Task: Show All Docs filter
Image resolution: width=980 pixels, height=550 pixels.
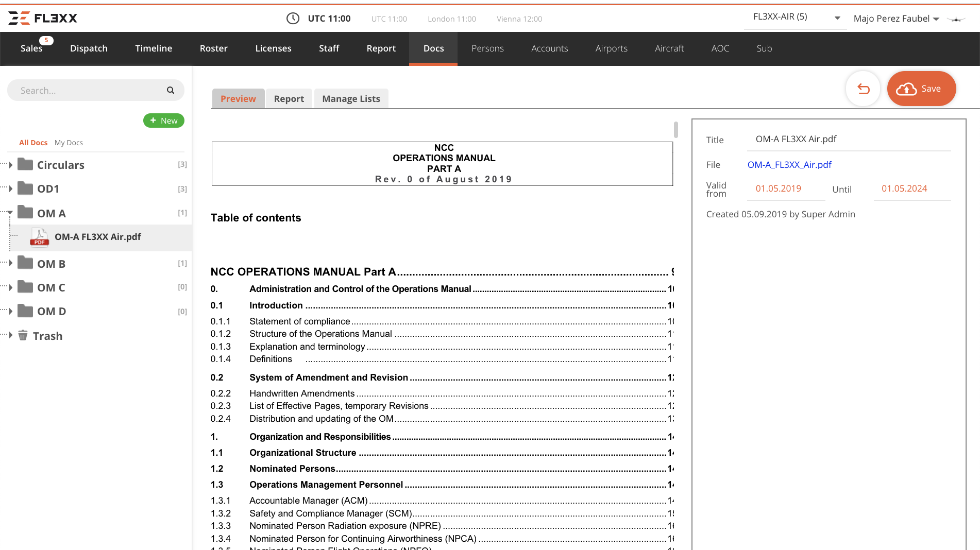Action: click(x=33, y=143)
